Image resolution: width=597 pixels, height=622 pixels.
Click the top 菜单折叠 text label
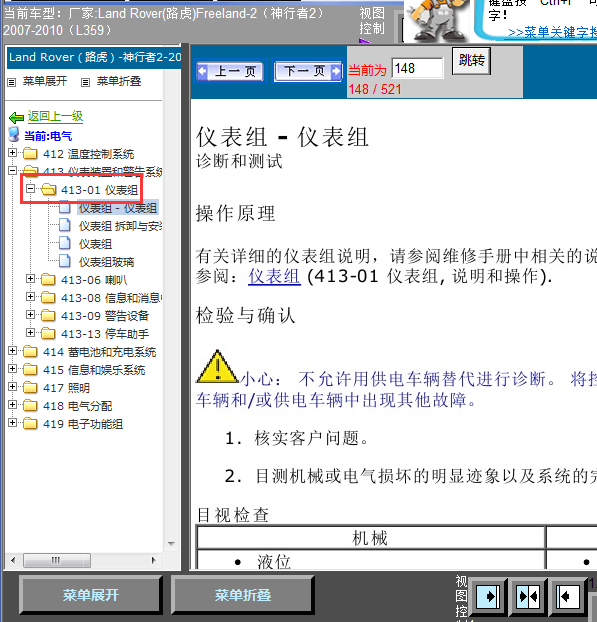pyautogui.click(x=119, y=81)
